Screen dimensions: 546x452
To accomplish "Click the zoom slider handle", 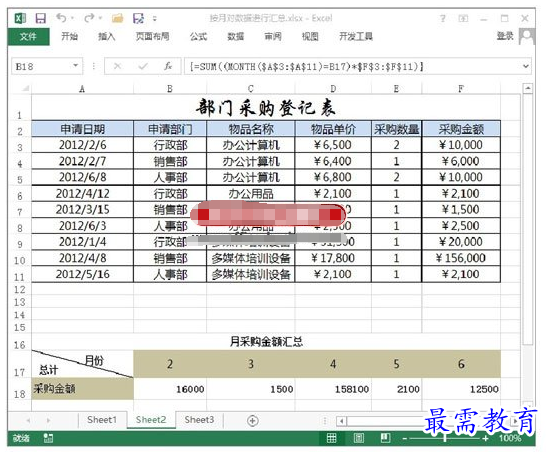I will 445,438.
